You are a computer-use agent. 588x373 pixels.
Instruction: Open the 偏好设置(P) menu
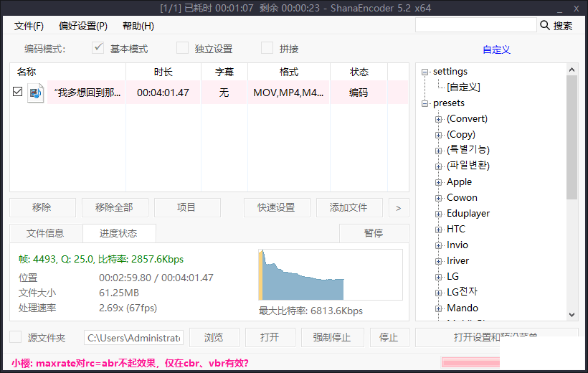click(83, 26)
